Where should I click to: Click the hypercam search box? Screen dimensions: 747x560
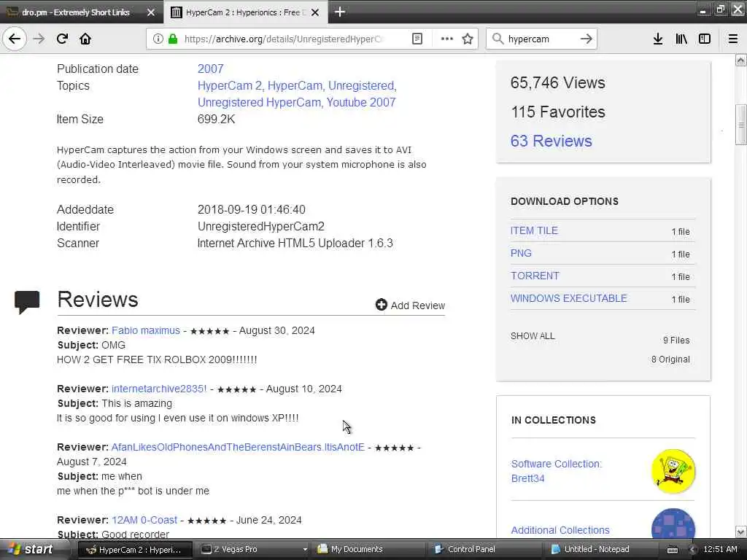pyautogui.click(x=541, y=39)
